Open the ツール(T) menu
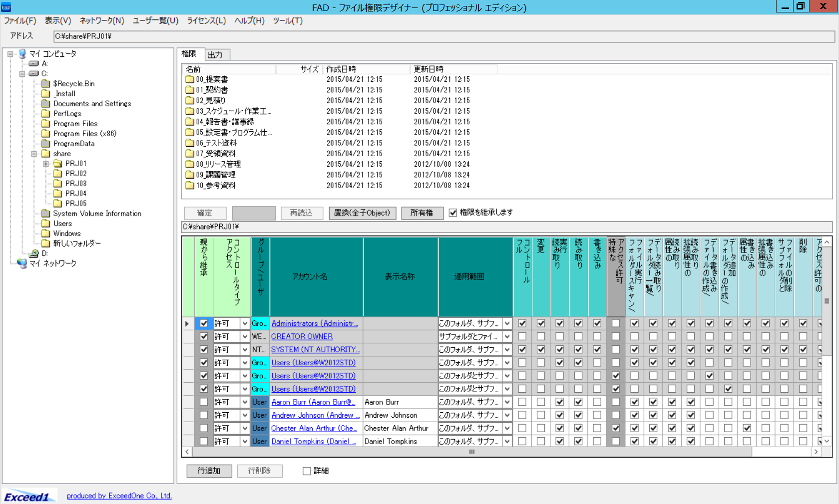This screenshot has width=839, height=504. (288, 20)
